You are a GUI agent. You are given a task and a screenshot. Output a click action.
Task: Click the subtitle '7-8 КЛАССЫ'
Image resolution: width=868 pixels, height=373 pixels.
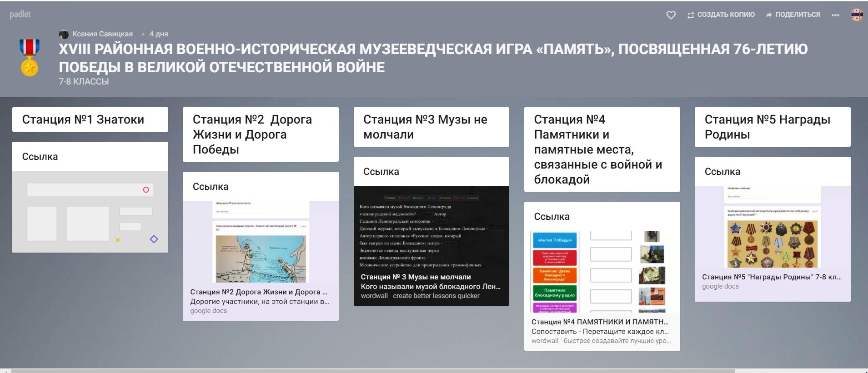pos(84,82)
